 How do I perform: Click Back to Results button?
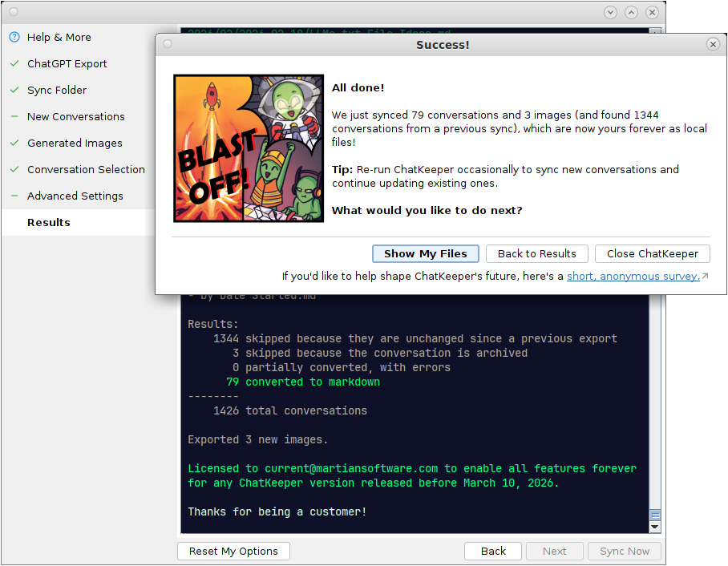(536, 253)
